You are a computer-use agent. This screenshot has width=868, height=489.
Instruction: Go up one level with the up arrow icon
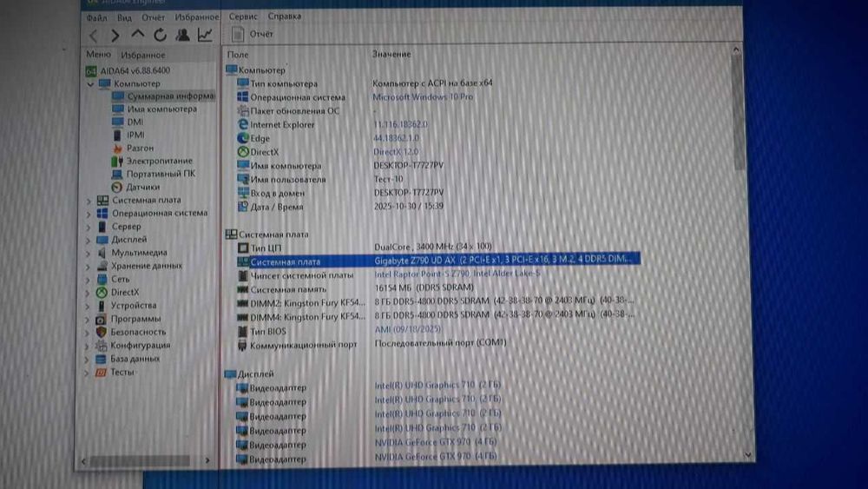pyautogui.click(x=137, y=35)
